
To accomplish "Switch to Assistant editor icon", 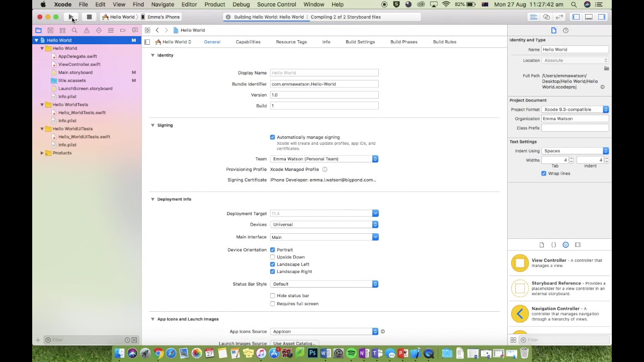I will pyautogui.click(x=546, y=17).
